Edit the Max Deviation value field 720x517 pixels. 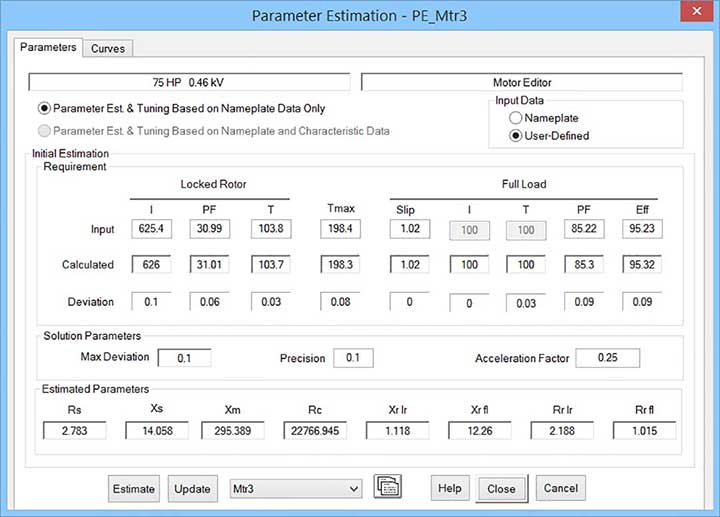[183, 358]
